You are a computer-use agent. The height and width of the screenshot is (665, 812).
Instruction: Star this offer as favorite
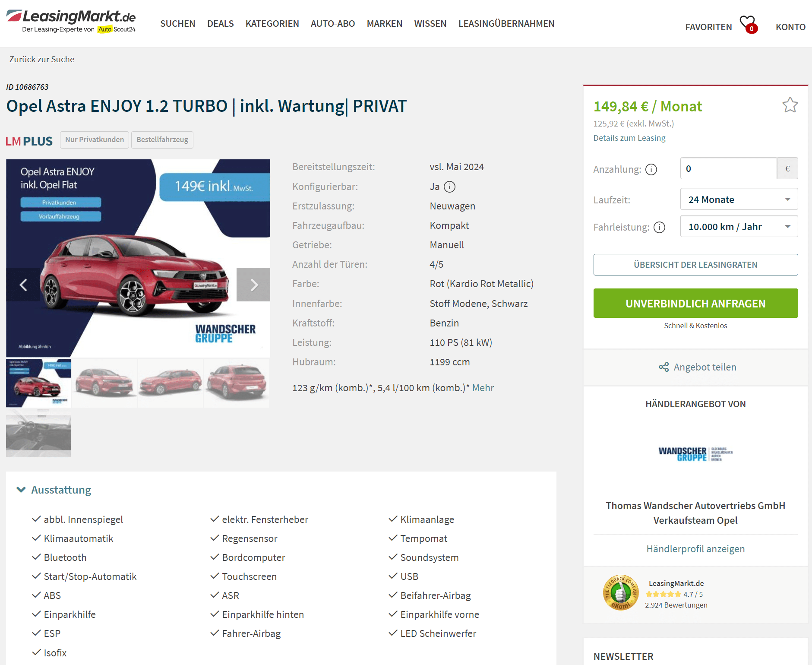click(x=790, y=105)
